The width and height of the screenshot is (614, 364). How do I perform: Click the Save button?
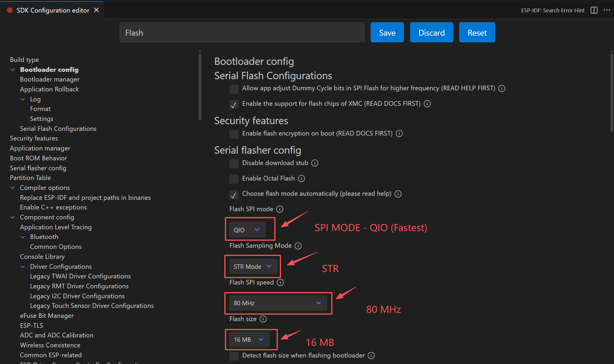click(x=387, y=32)
